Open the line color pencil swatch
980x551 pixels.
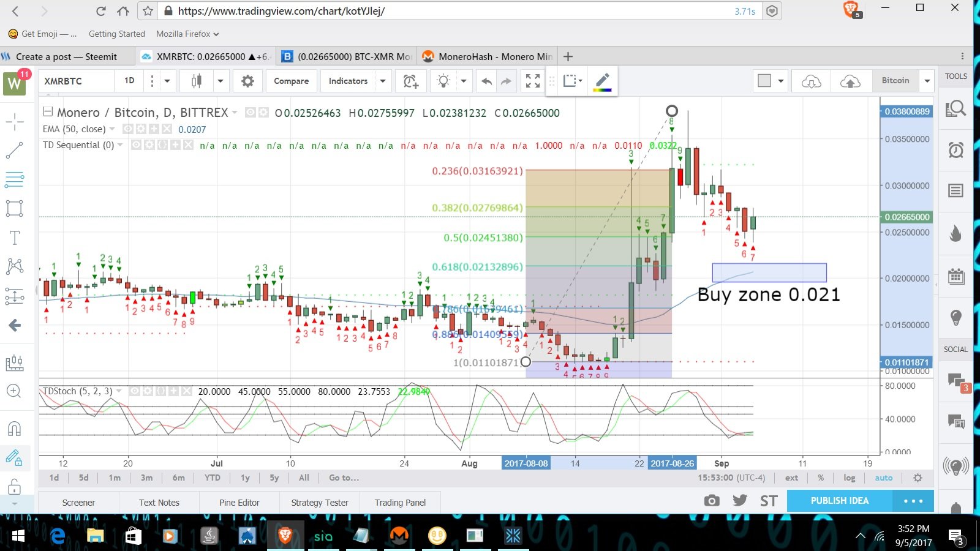[x=603, y=81]
